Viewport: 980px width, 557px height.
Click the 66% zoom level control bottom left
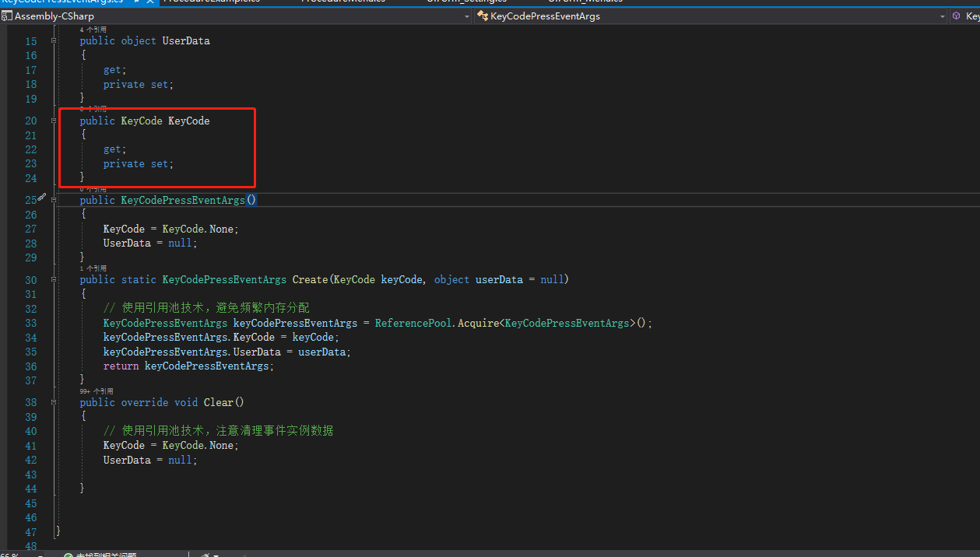pos(11,554)
